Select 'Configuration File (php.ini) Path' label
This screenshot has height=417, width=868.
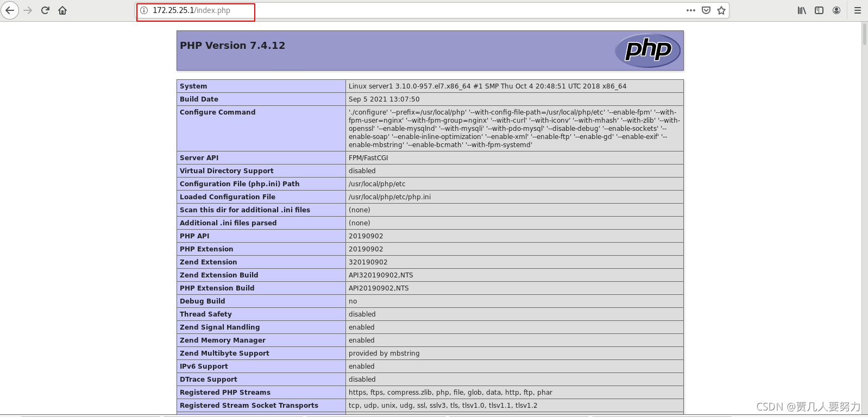pos(240,184)
